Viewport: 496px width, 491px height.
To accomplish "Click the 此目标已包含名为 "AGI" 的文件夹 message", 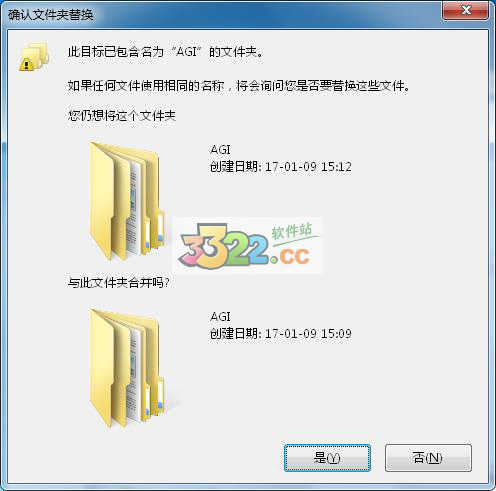I will [x=165, y=52].
